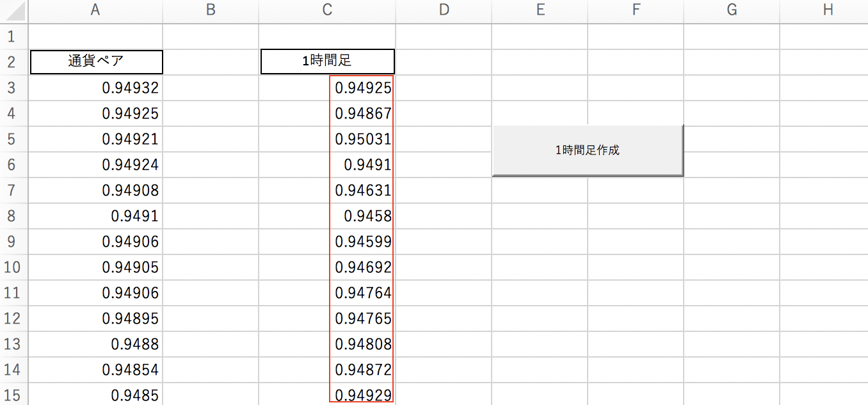Viewport: 868px width, 405px height.
Task: Select the cell containing 0.9458
Action: pos(327,216)
